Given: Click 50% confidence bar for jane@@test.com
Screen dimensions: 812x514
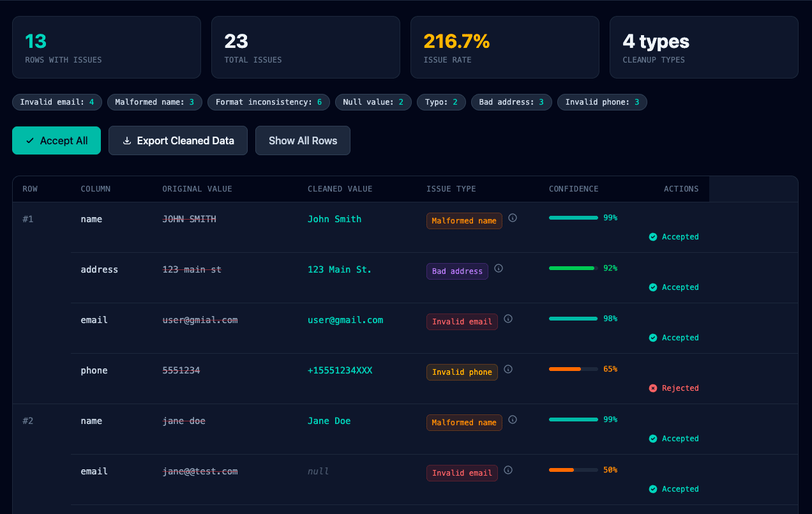Looking at the screenshot, I should pos(573,470).
